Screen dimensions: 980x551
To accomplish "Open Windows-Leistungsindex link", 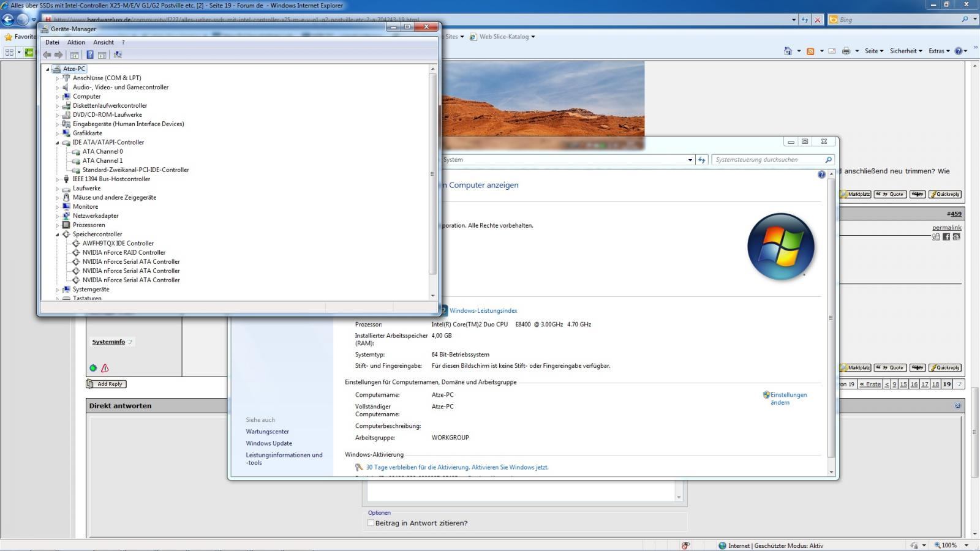I will [483, 310].
